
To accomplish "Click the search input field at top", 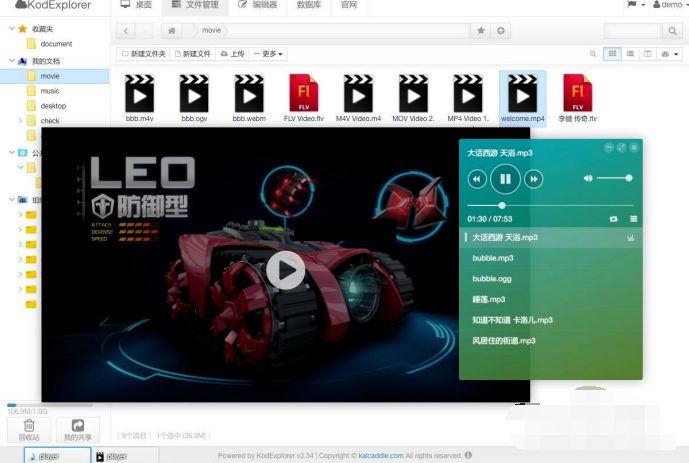I will [x=633, y=31].
